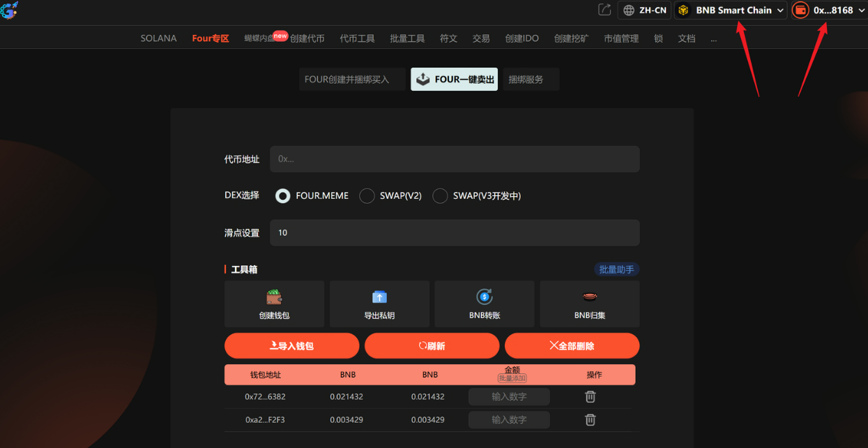Select the FOUR.MEME DEX option
This screenshot has height=448, width=868.
282,195
